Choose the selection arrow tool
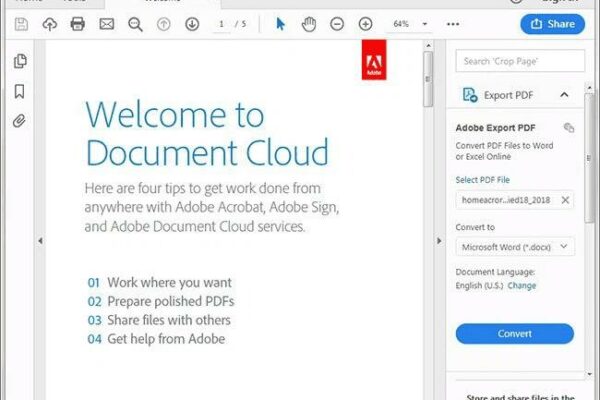This screenshot has height=400, width=600. coord(280,24)
